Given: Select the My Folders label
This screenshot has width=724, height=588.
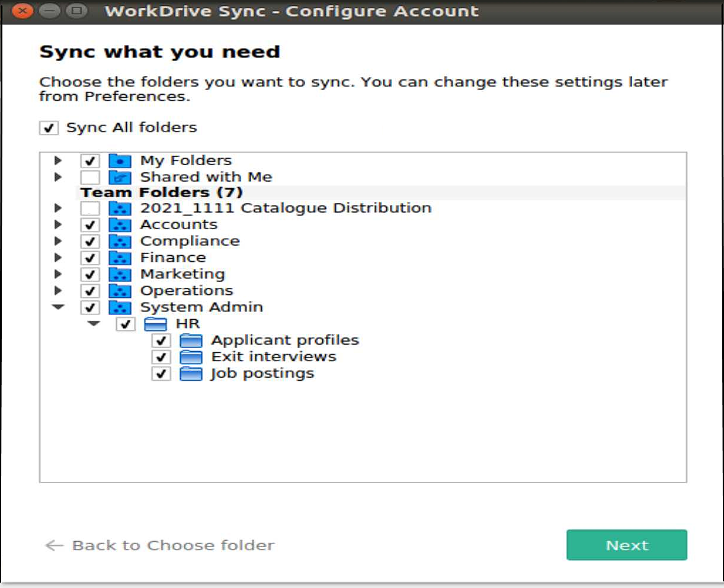Looking at the screenshot, I should [186, 160].
